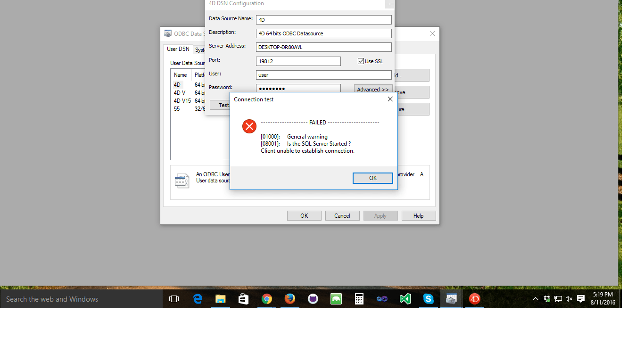Open Task View on the taskbar
The width and height of the screenshot is (644, 362).
174,299
